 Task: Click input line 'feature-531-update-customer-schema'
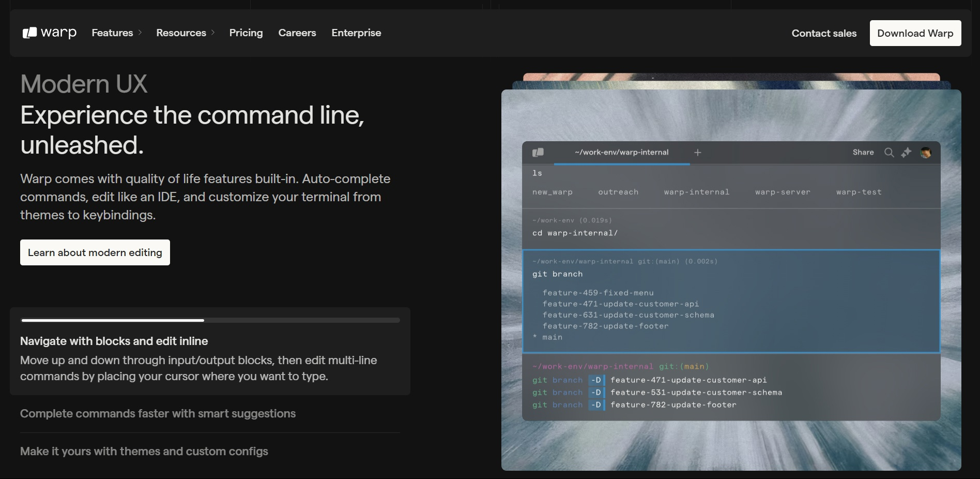696,392
